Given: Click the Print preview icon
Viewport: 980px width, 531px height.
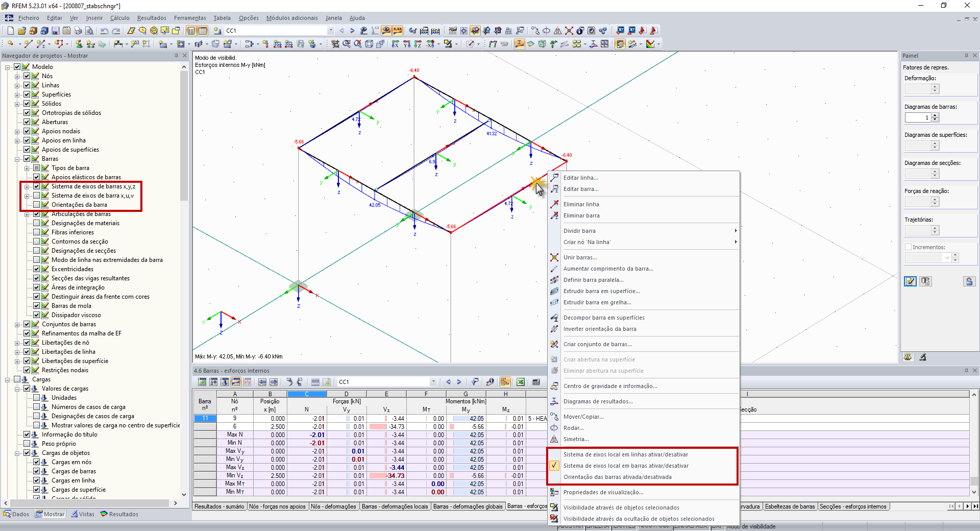Looking at the screenshot, I should tap(89, 31).
